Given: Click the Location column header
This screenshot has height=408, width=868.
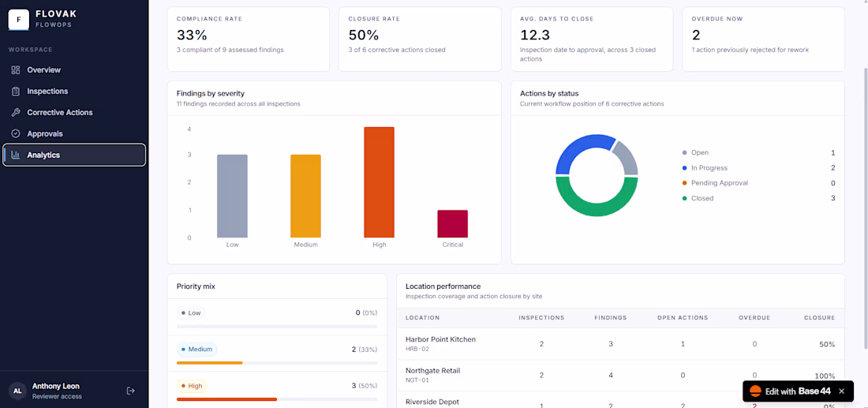Looking at the screenshot, I should [x=422, y=318].
